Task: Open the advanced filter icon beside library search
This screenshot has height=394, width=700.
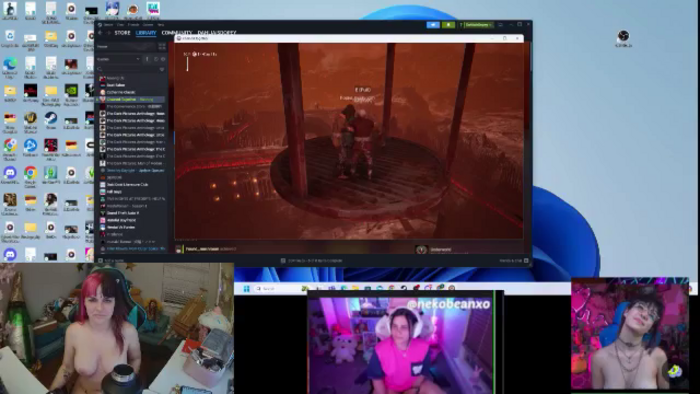Action: tap(162, 69)
